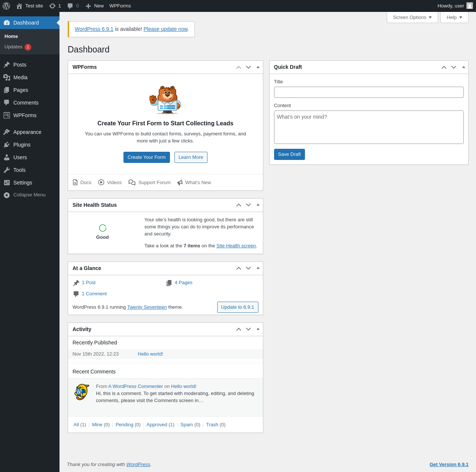
Task: Click the What's New megaphone icon
Action: [x=180, y=182]
